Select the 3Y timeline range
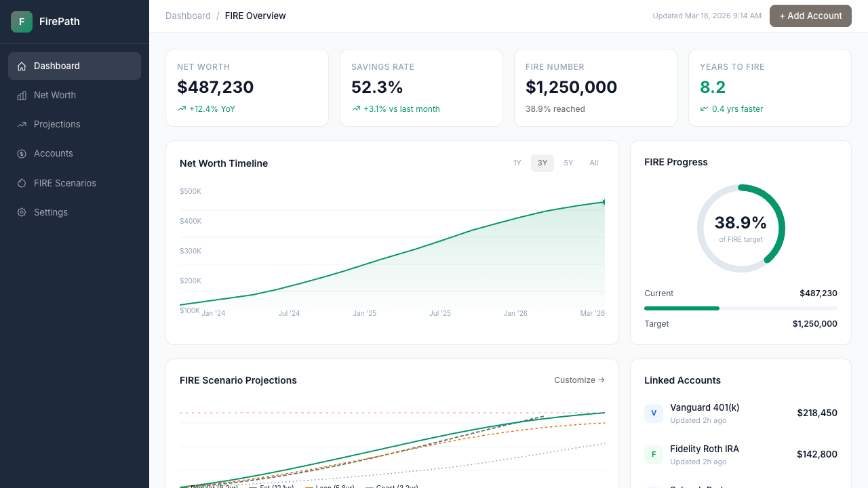Image resolution: width=868 pixels, height=488 pixels. [x=542, y=163]
